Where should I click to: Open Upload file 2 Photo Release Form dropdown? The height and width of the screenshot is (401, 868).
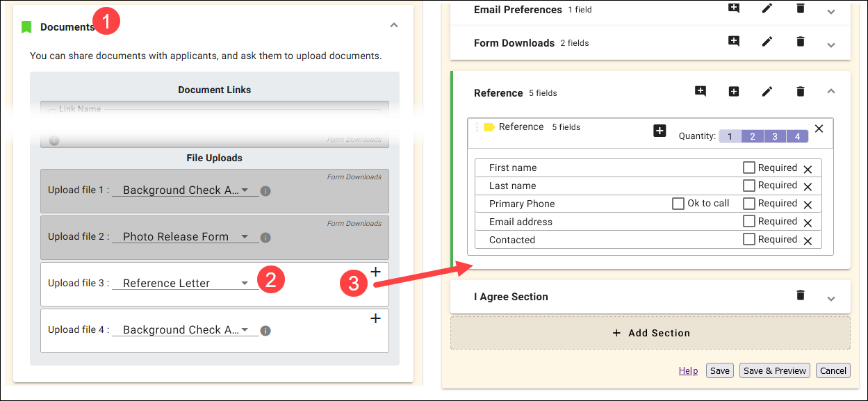(x=186, y=237)
